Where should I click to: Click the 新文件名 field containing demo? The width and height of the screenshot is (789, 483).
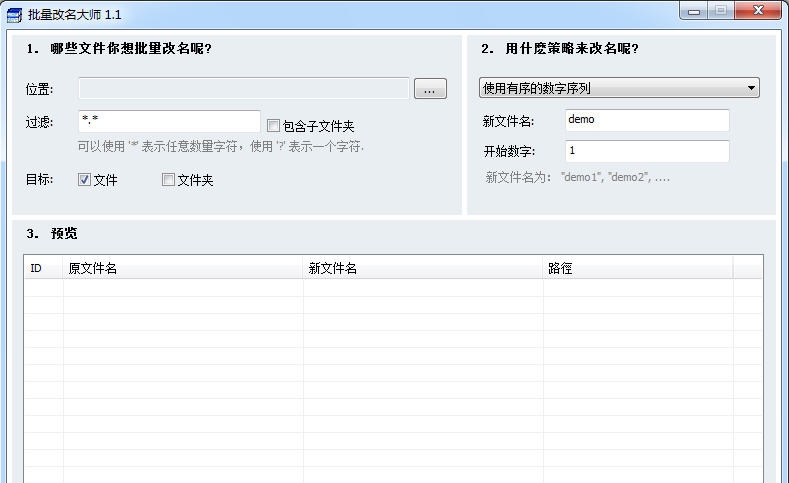click(x=647, y=120)
